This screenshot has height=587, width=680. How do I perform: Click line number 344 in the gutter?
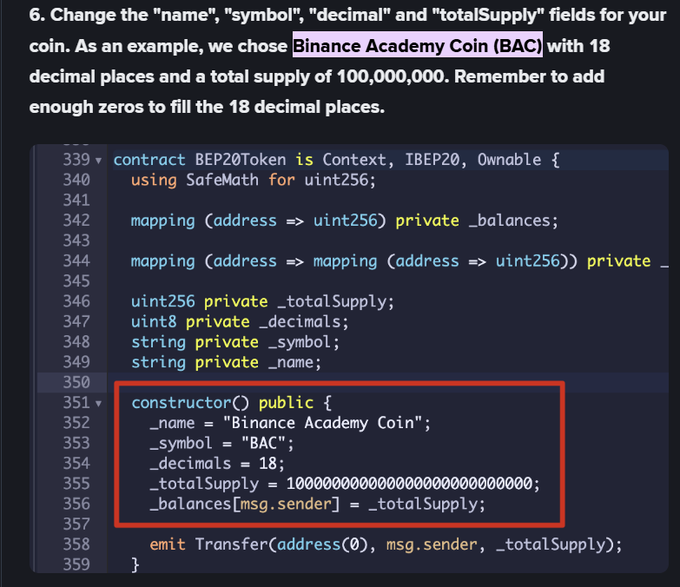coord(76,261)
